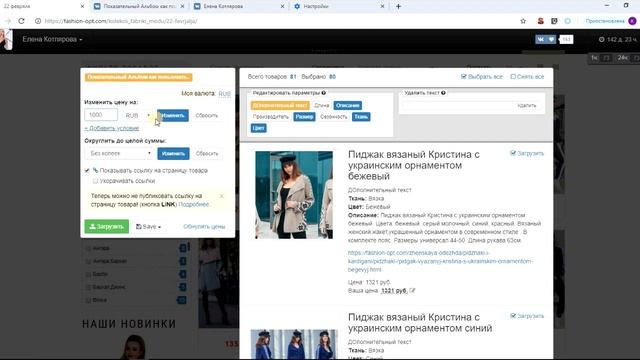This screenshot has height=360, width=640.
Task: Toggle the Производитель parameter tag
Action: pos(271,117)
